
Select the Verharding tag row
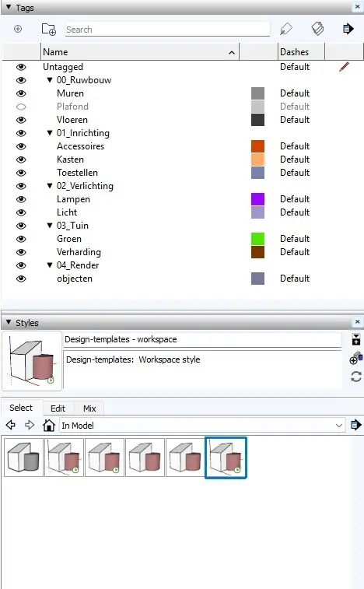coord(79,252)
